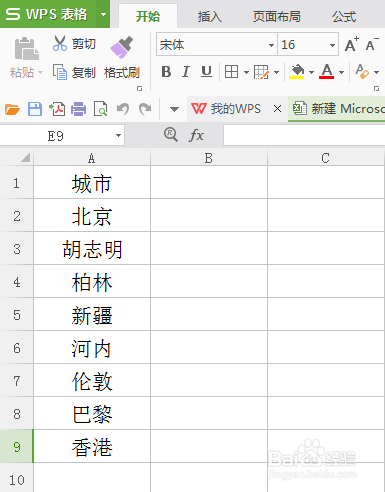The image size is (385, 492).
Task: Apply red font color
Action: point(327,72)
